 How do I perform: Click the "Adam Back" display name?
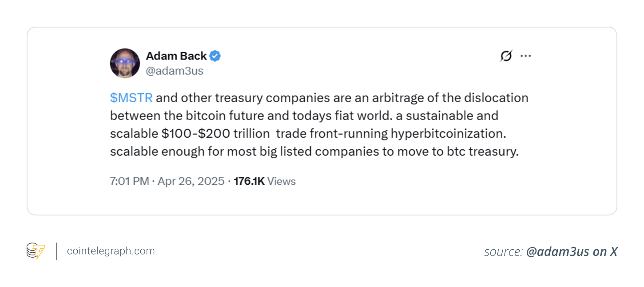[176, 56]
